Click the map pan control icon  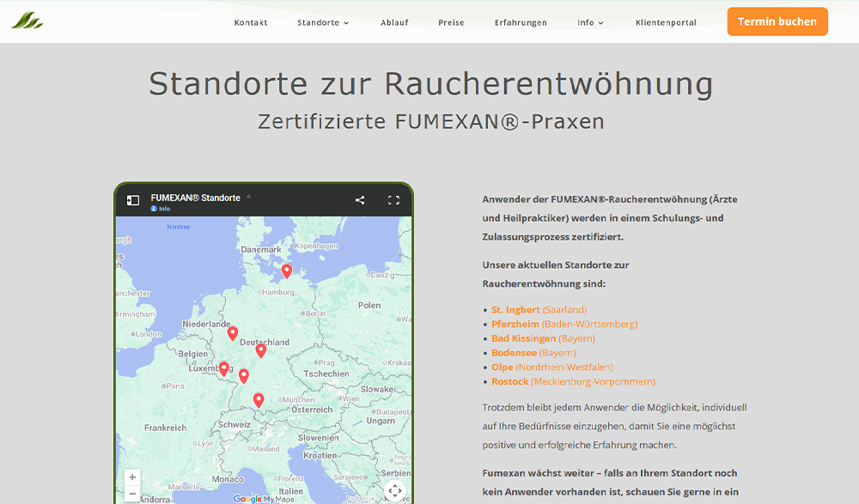(x=395, y=490)
